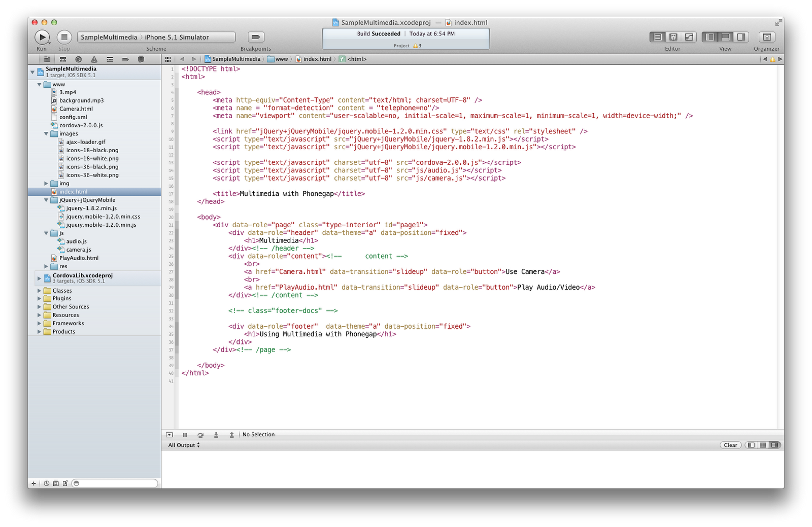Toggle the Breakpoints button in toolbar
This screenshot has width=812, height=527.
[x=256, y=37]
